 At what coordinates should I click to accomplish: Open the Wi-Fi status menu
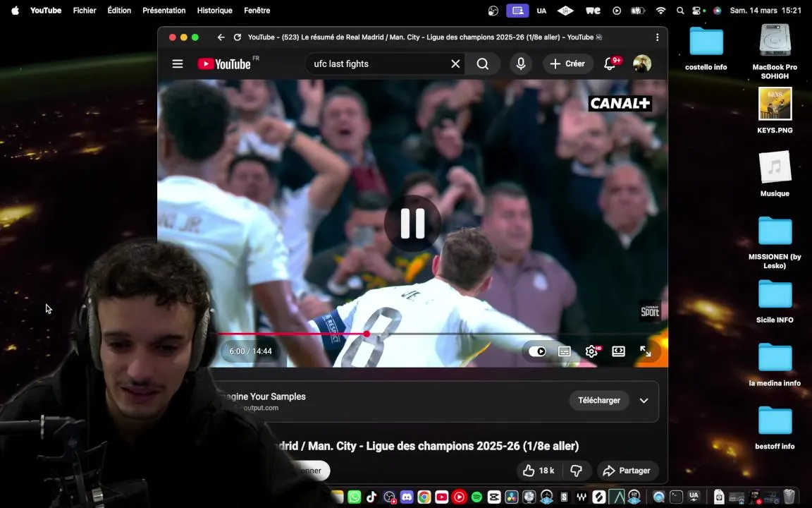[660, 11]
